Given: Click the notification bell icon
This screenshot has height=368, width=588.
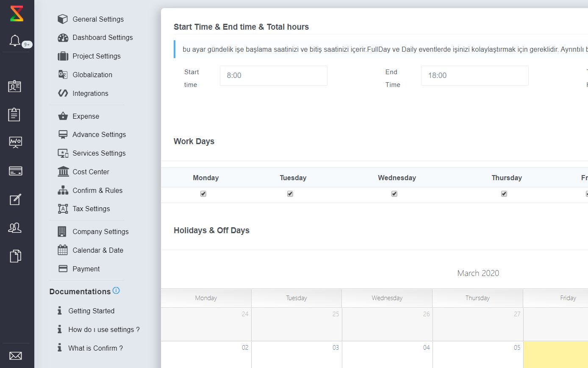Looking at the screenshot, I should point(15,41).
